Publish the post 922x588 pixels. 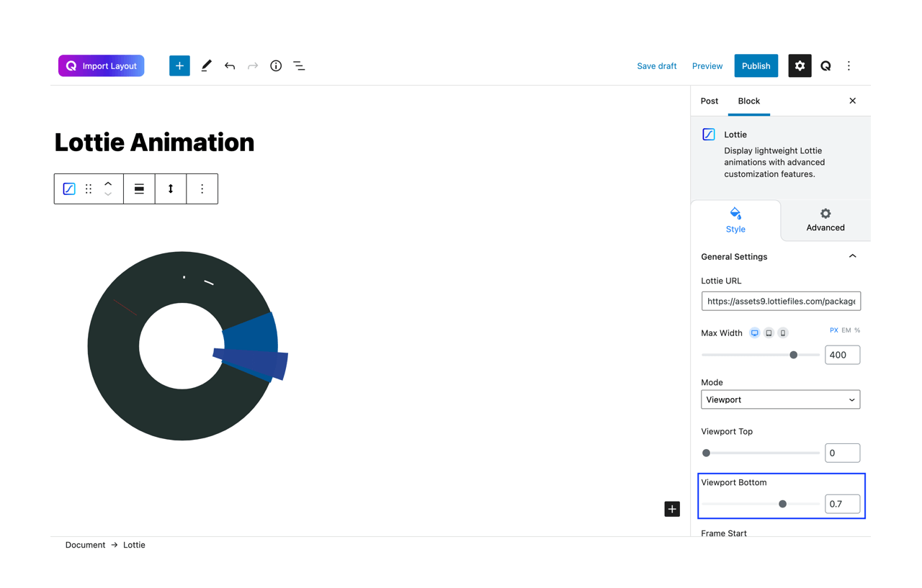pyautogui.click(x=756, y=65)
